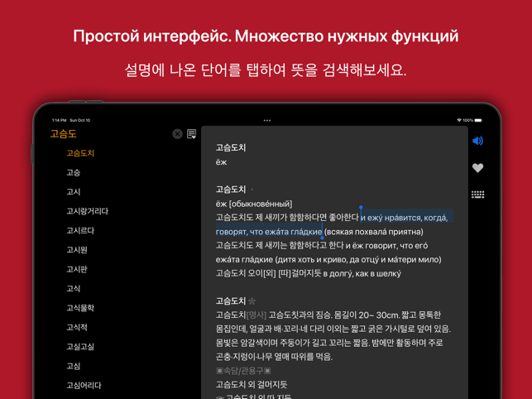
Task: Open the entry 고시랑거리다
Action: [87, 211]
